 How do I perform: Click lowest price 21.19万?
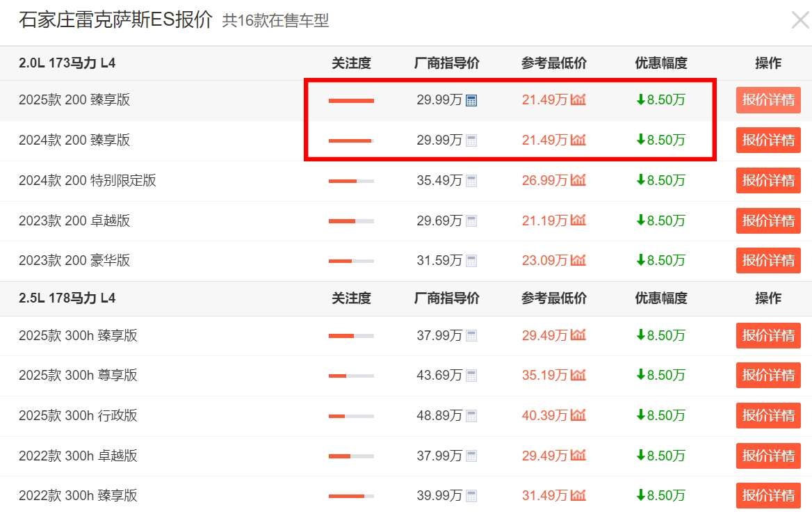click(545, 221)
